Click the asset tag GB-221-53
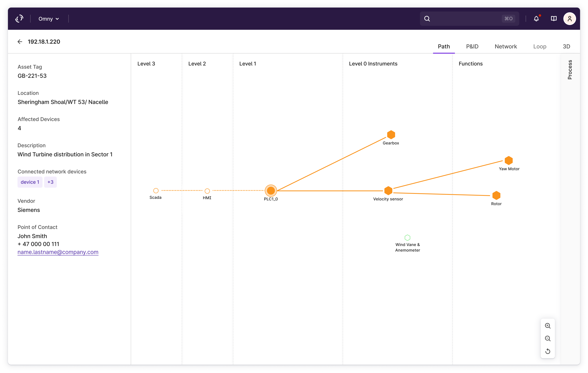This screenshot has width=588, height=373. point(32,76)
